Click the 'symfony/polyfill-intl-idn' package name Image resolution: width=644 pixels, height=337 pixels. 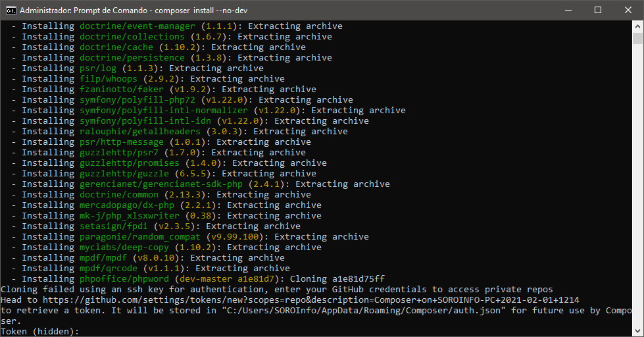[145, 121]
